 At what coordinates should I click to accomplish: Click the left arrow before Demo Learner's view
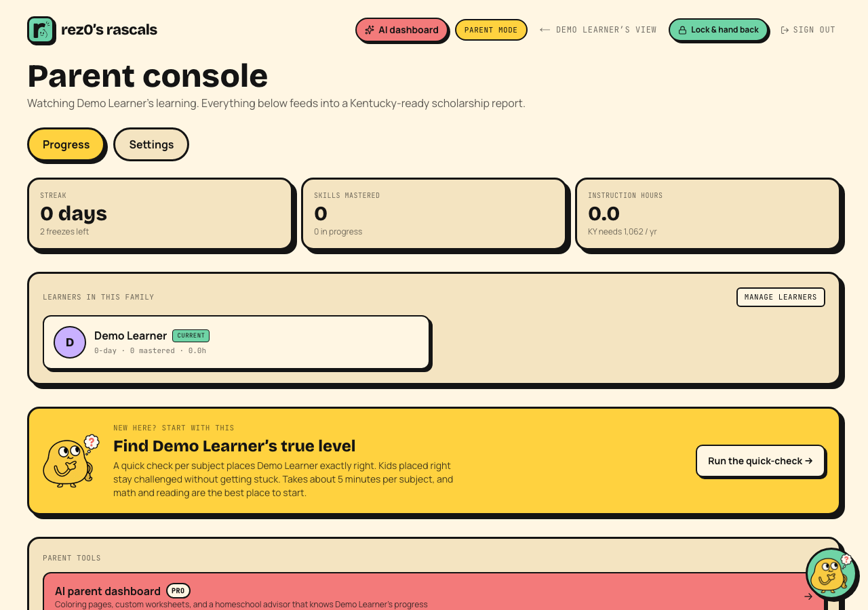coord(545,30)
